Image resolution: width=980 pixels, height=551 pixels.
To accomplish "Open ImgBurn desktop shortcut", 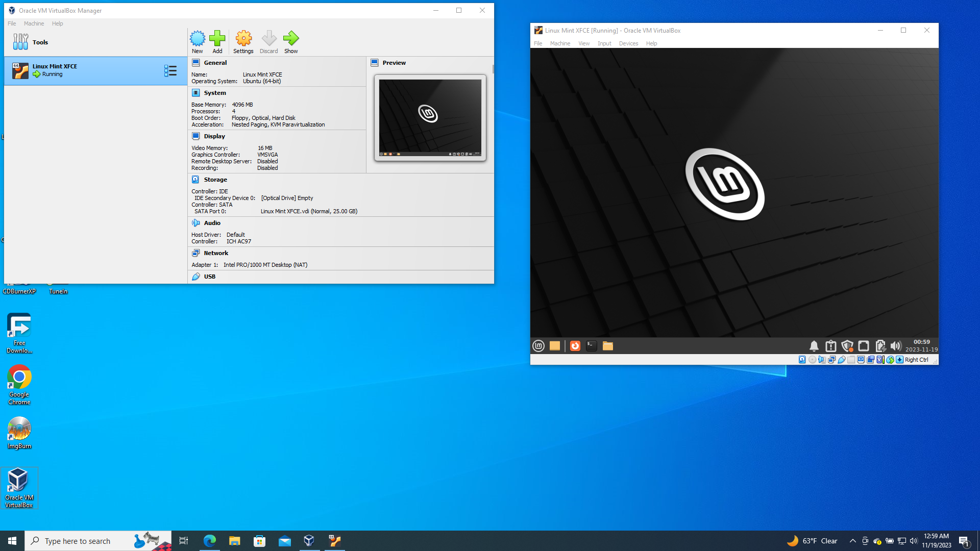I will [x=19, y=433].
